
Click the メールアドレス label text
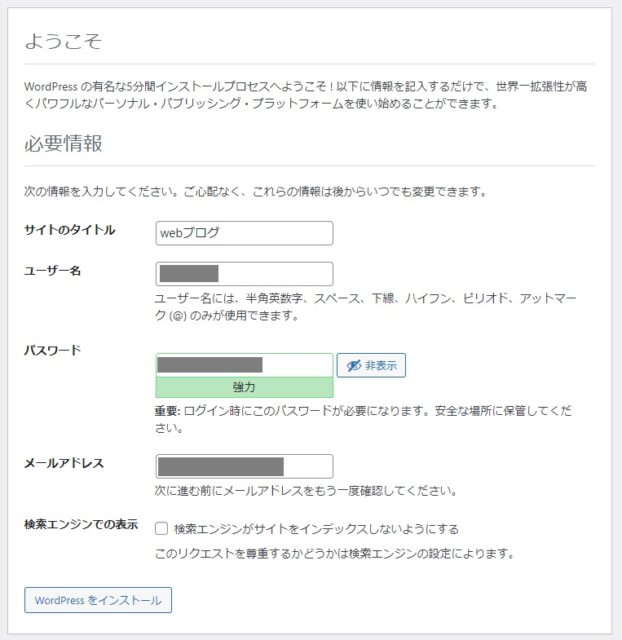pyautogui.click(x=64, y=463)
